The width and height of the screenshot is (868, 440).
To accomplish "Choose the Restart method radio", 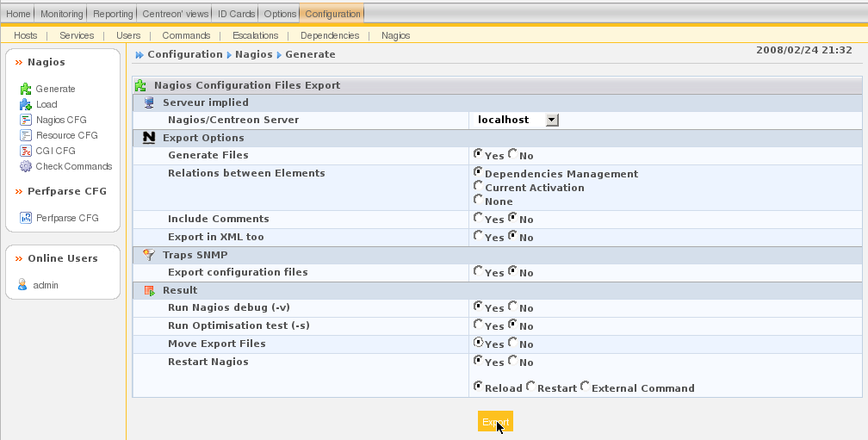I will click(530, 386).
